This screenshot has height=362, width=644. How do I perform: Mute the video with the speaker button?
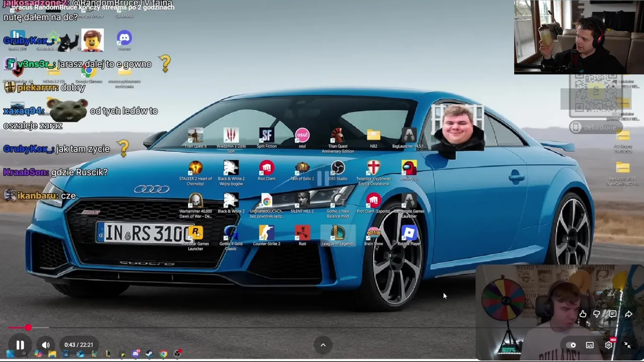46,345
